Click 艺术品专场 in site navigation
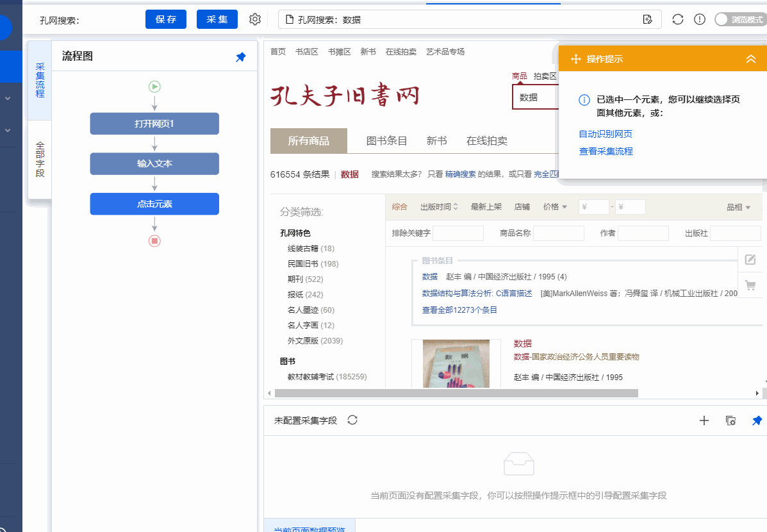 tap(445, 51)
